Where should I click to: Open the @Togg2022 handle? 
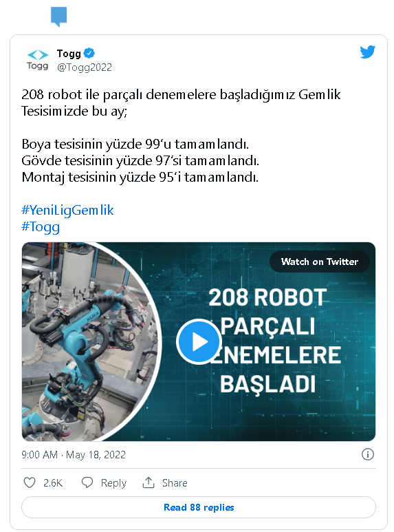click(85, 67)
